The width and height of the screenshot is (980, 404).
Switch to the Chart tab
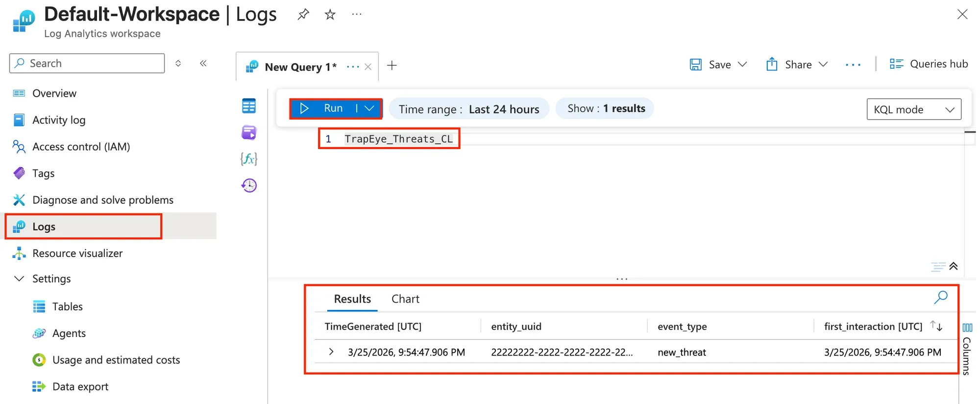(x=405, y=299)
